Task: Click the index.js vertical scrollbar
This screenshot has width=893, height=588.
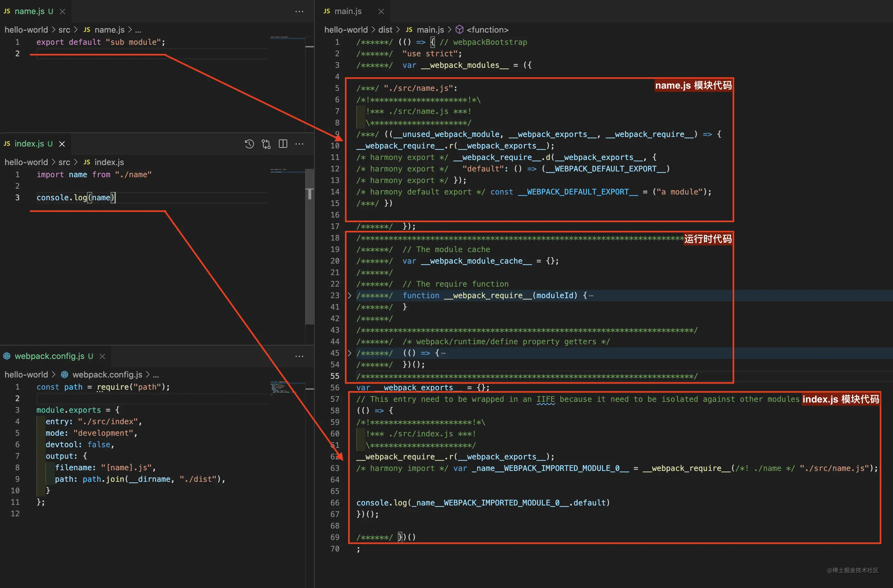Action: click(310, 246)
